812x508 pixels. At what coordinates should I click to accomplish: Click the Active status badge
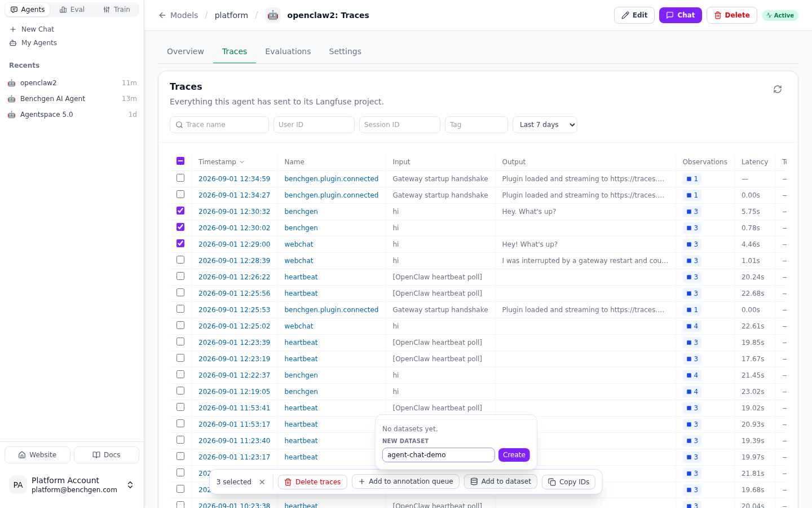(x=780, y=15)
